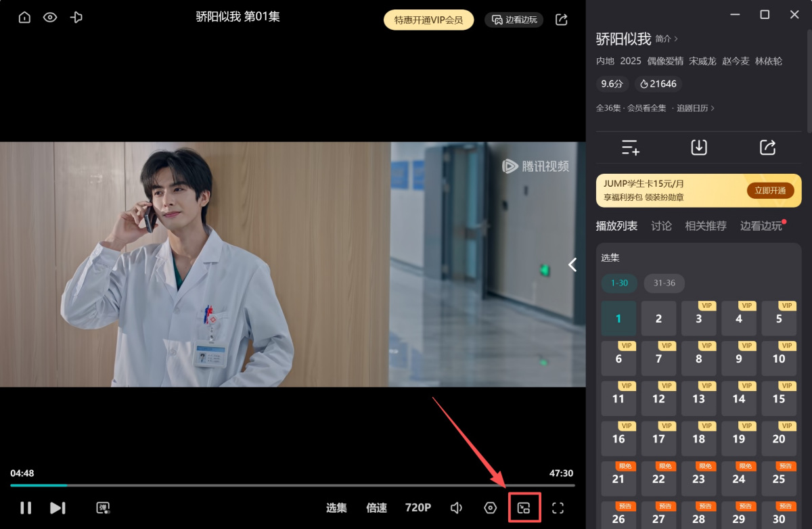
Task: Share the show from the side panel
Action: pos(767,147)
